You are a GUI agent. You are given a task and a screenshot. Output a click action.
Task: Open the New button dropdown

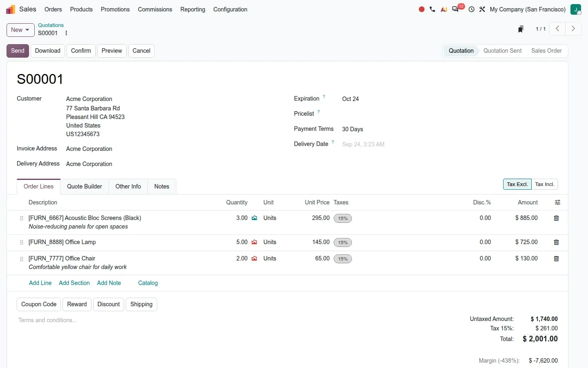pos(20,30)
